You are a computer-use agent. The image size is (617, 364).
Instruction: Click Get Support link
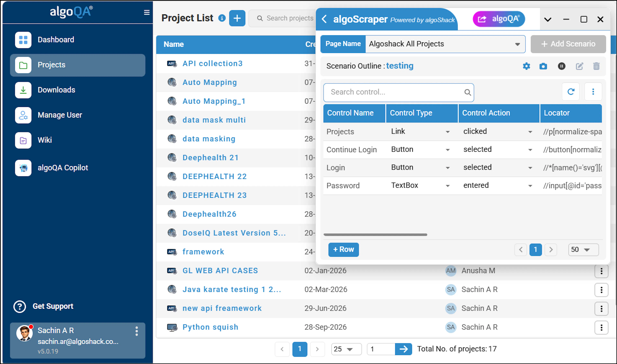tap(43, 307)
